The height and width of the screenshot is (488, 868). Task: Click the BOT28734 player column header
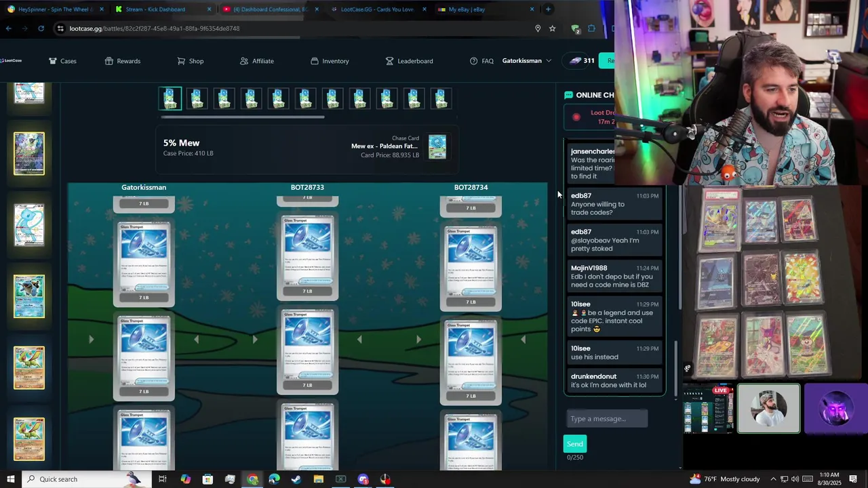click(471, 187)
